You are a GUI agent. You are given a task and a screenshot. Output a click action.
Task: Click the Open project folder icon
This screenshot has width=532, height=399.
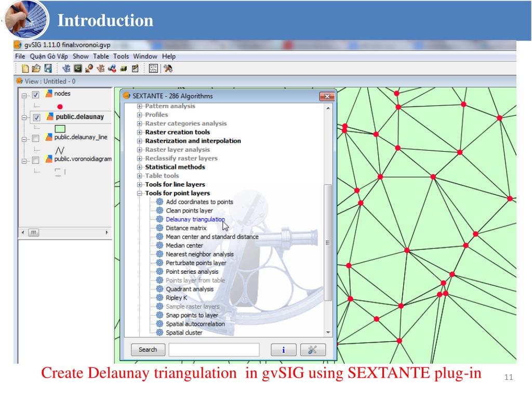click(x=36, y=69)
